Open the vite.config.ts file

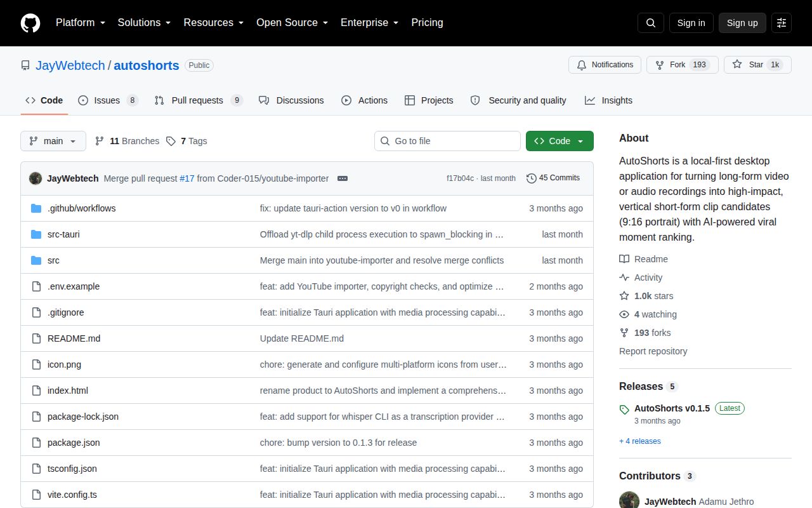[72, 495]
